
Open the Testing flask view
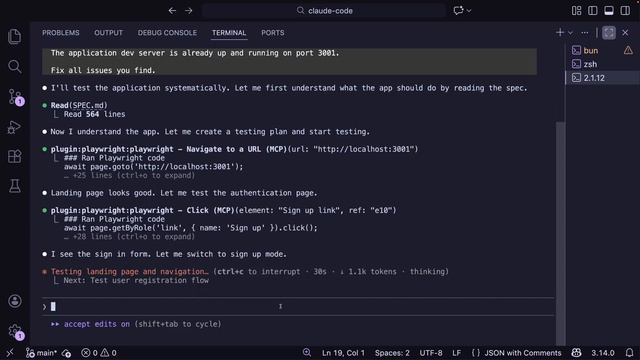tap(15, 186)
